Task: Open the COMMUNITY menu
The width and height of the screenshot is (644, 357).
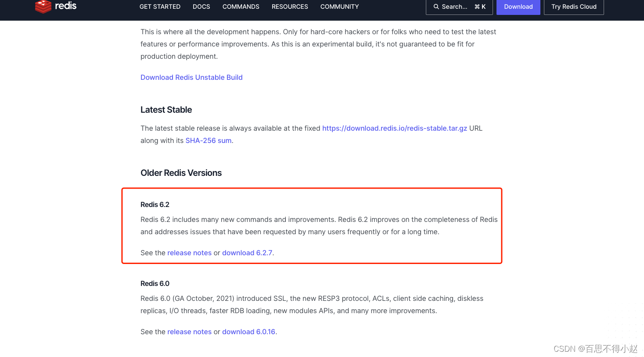Action: (x=339, y=7)
